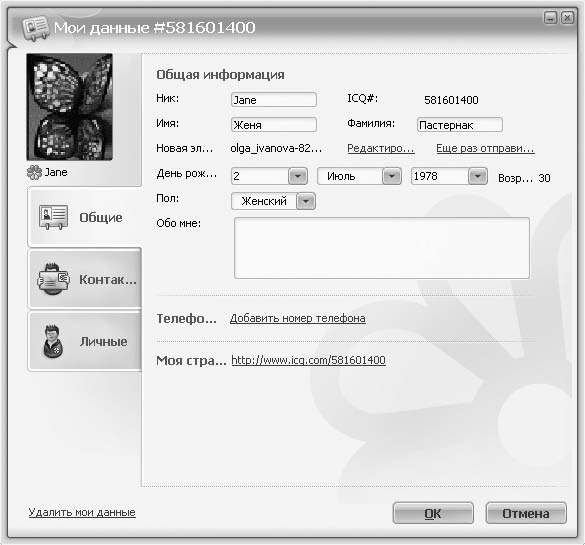Switch to the Личные tab
Image resolution: width=585 pixels, height=545 pixels.
click(x=85, y=341)
